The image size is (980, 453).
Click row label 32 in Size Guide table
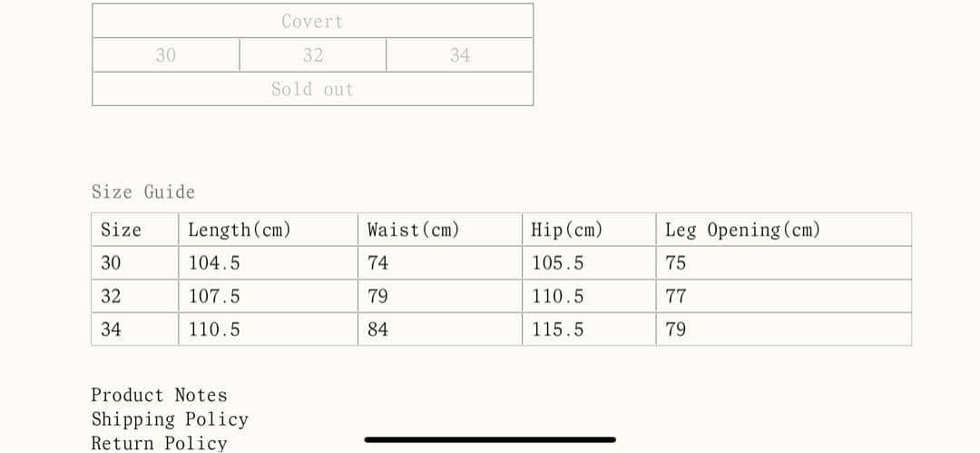[111, 296]
